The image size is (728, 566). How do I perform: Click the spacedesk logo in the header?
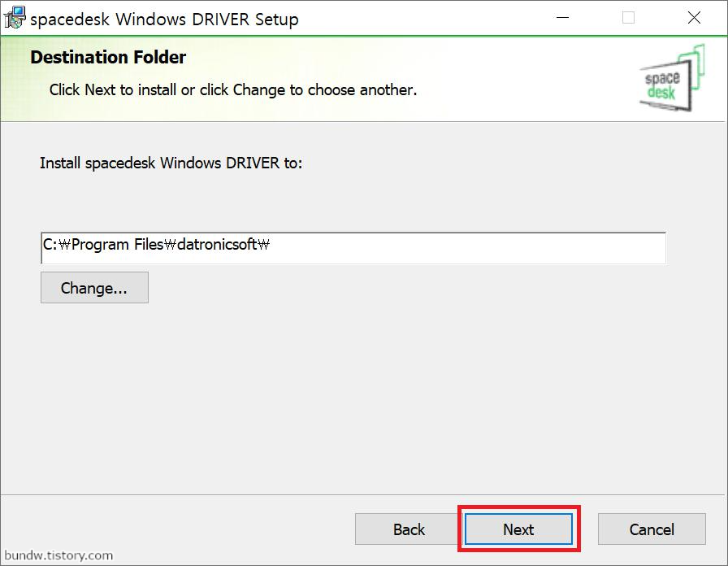(673, 78)
